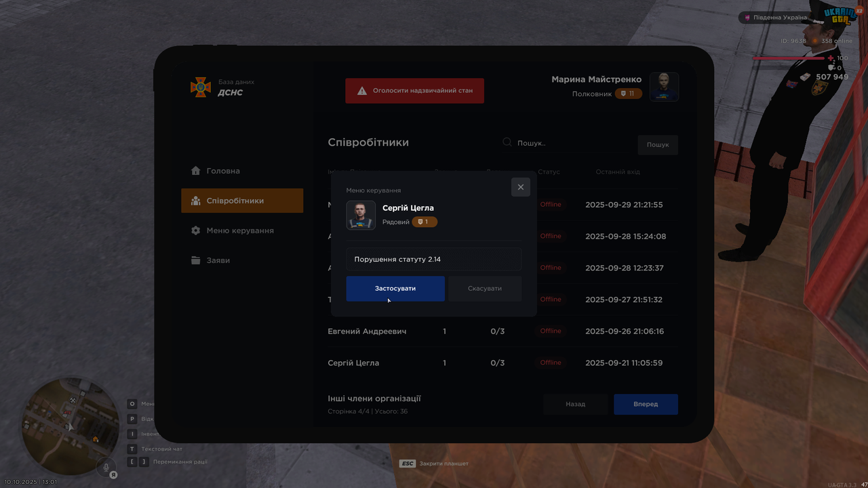Click the pink Південна Україна server icon

pyautogui.click(x=747, y=18)
